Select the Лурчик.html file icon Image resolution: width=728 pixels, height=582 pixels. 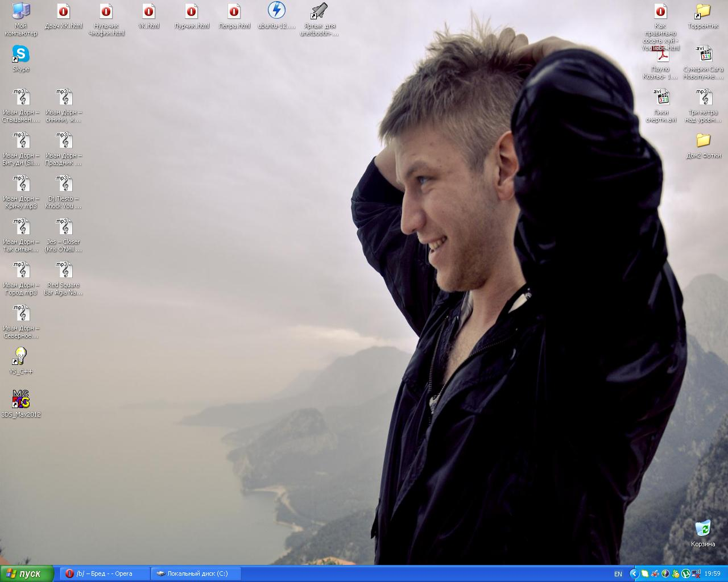click(192, 11)
